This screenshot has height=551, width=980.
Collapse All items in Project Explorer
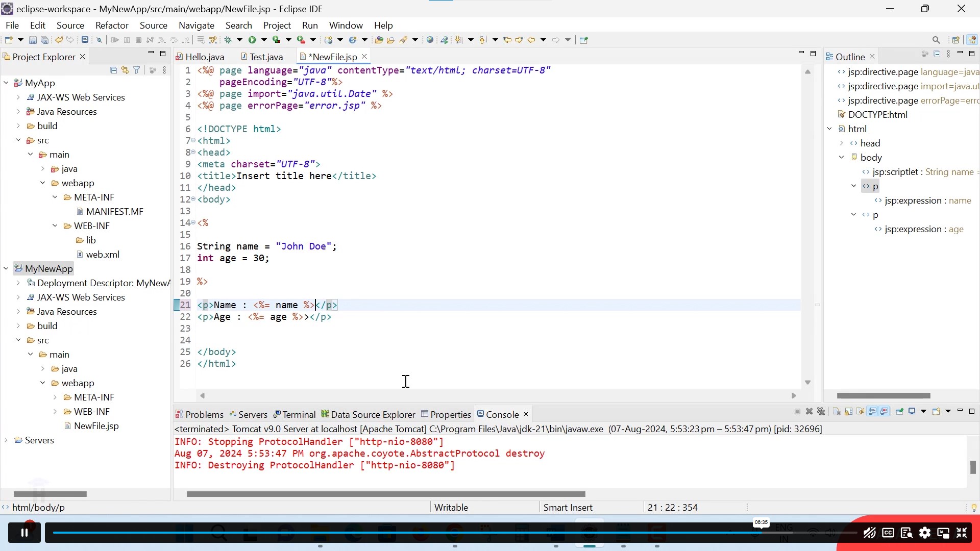click(113, 70)
